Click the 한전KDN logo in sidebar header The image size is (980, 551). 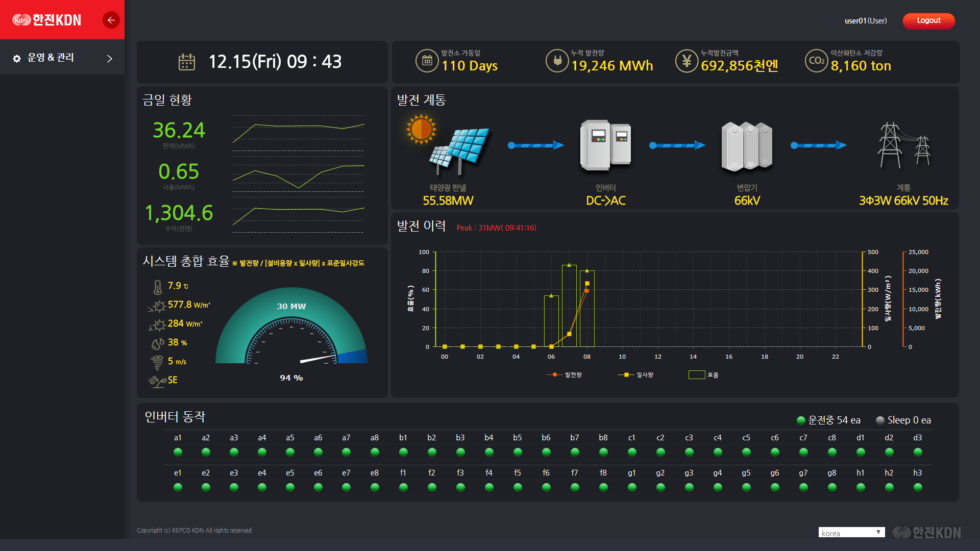click(x=47, y=20)
